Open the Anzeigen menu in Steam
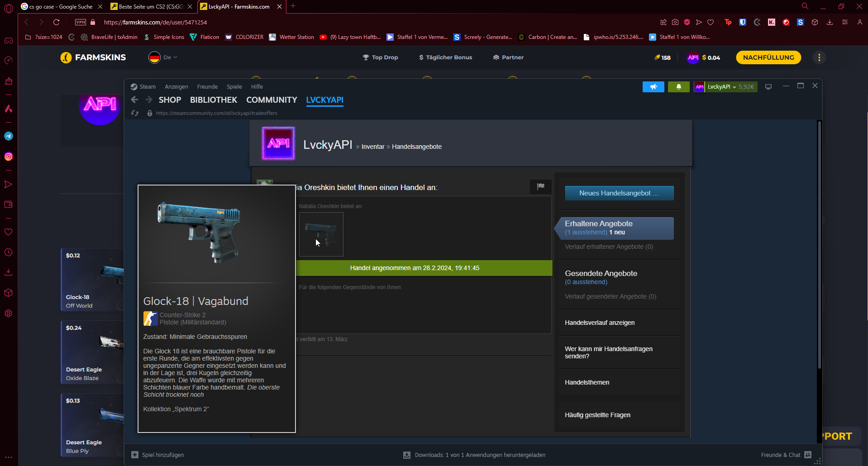This screenshot has width=868, height=466. click(176, 87)
